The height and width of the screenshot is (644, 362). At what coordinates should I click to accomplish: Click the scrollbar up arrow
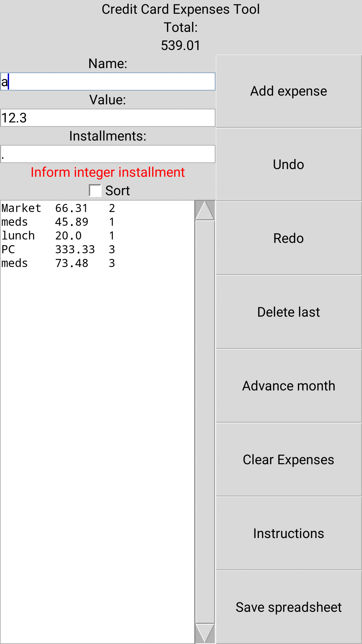(204, 210)
